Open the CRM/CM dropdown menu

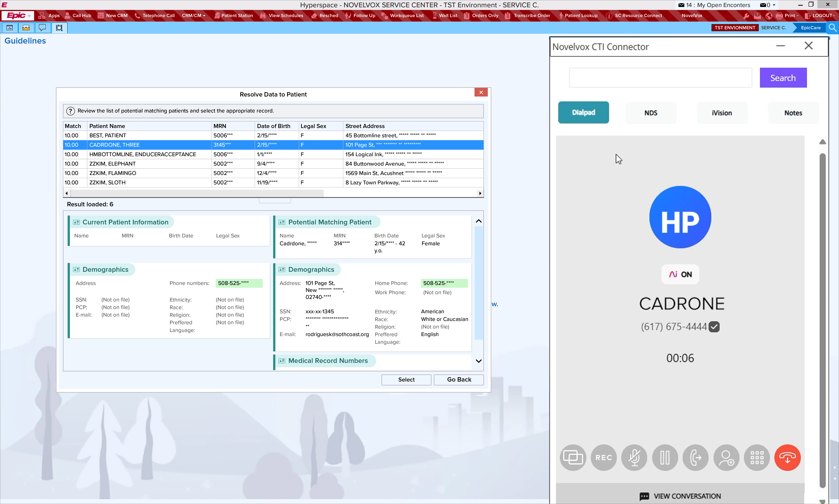[193, 16]
